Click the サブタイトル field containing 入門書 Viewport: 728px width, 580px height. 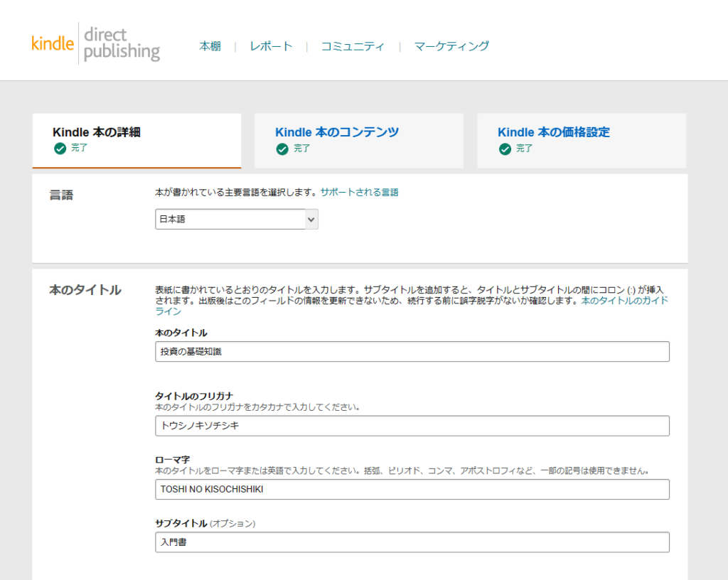tap(412, 542)
